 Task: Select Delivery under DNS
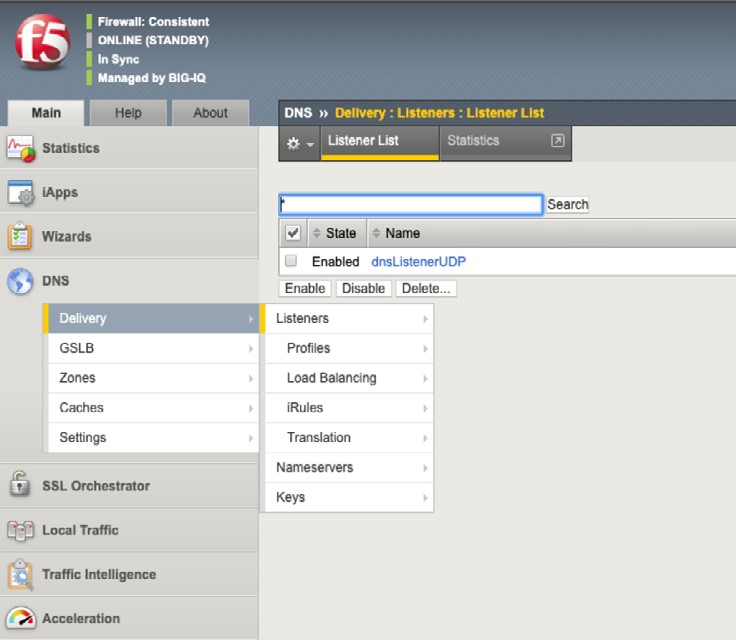151,318
